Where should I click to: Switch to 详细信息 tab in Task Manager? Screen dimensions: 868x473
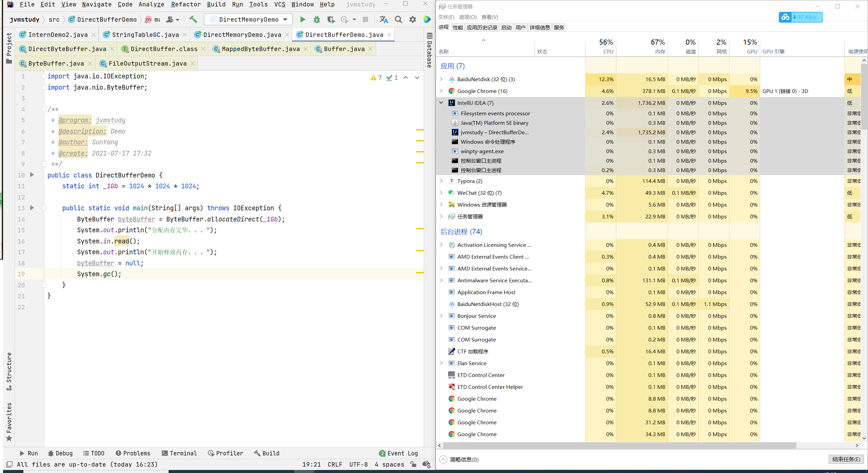click(540, 27)
